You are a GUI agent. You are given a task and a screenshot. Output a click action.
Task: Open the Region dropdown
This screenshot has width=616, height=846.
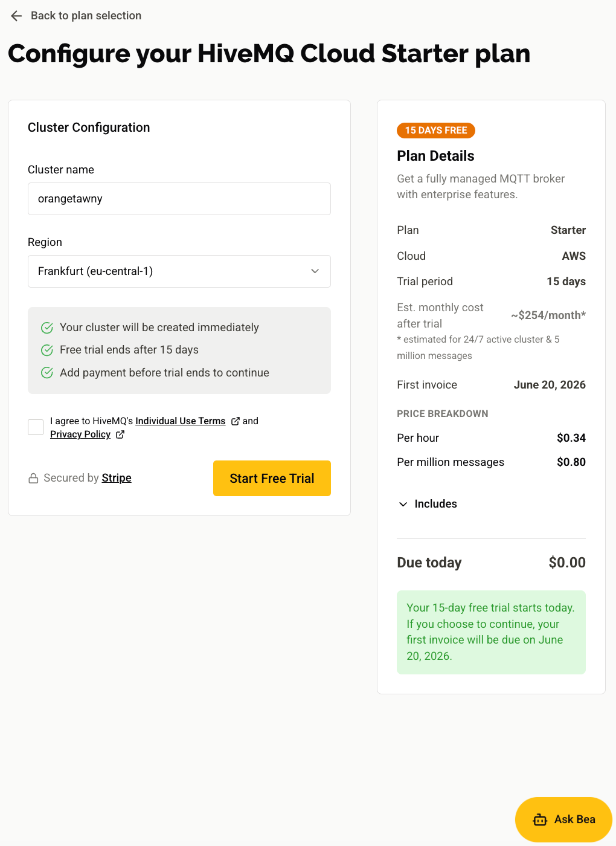tap(179, 271)
